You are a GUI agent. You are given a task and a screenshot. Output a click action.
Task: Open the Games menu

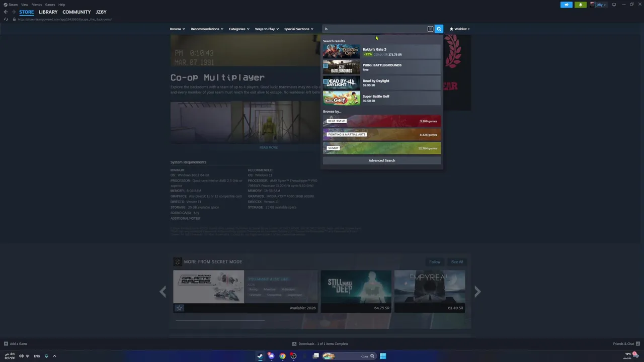tap(50, 5)
